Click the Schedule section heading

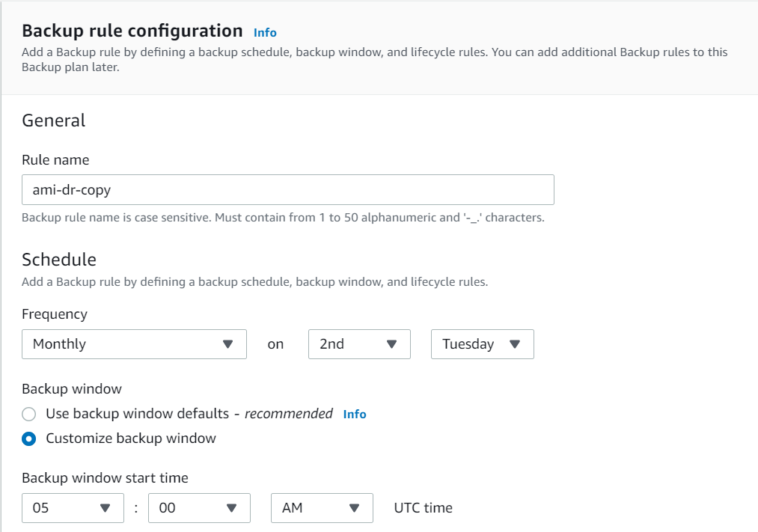59,260
